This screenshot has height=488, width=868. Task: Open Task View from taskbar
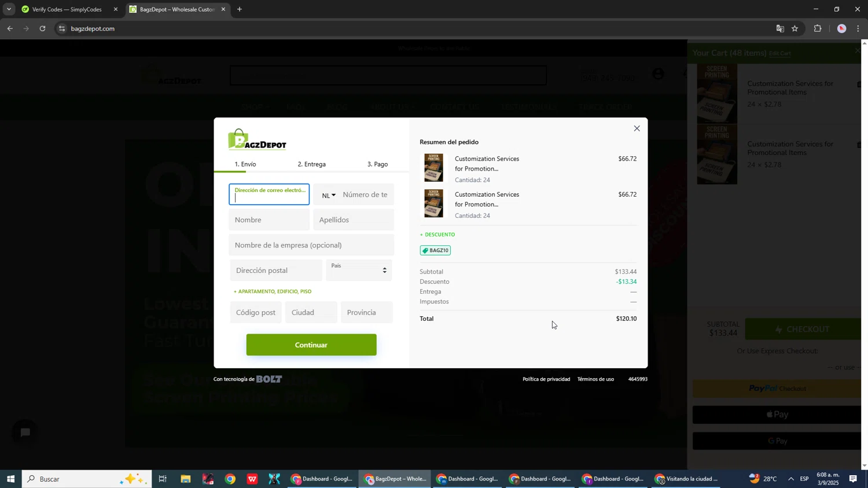coord(163,479)
